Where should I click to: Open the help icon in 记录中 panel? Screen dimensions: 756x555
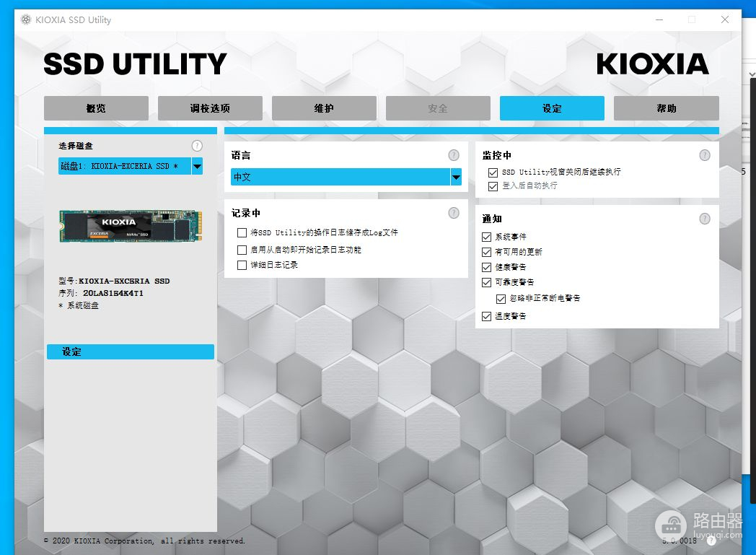453,213
